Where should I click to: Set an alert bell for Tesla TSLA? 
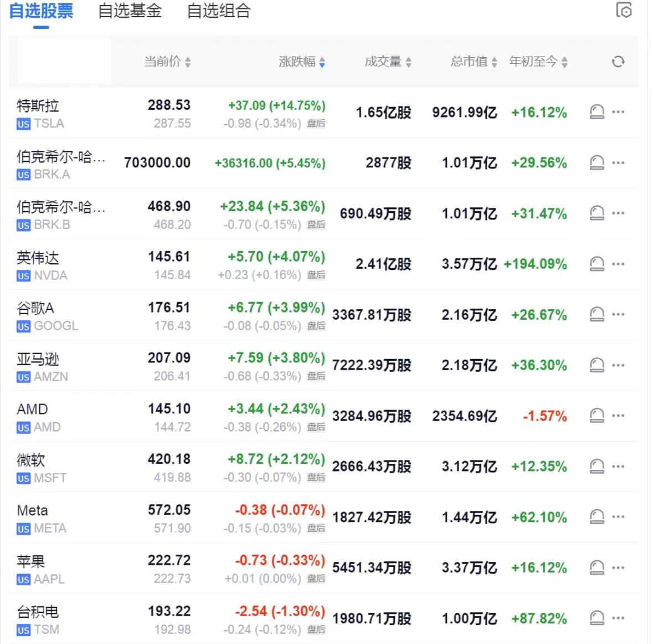[597, 112]
